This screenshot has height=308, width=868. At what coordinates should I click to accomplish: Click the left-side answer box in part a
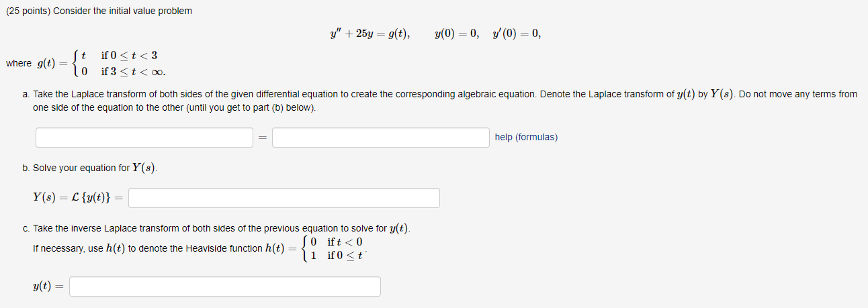click(144, 138)
